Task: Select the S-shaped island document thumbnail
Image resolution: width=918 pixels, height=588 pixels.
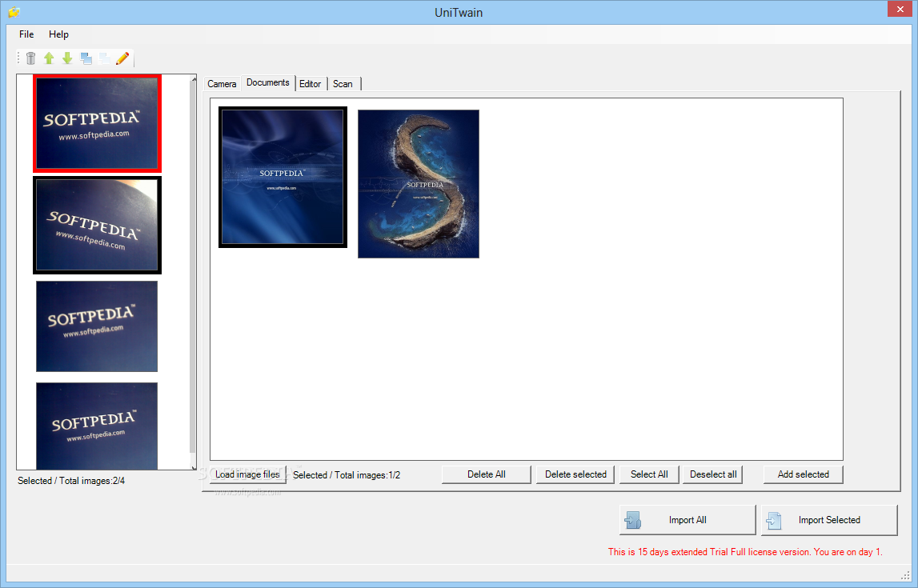Action: (419, 184)
